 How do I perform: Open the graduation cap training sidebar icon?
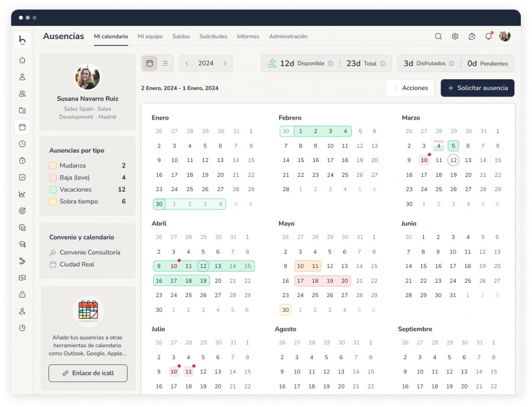tap(22, 244)
